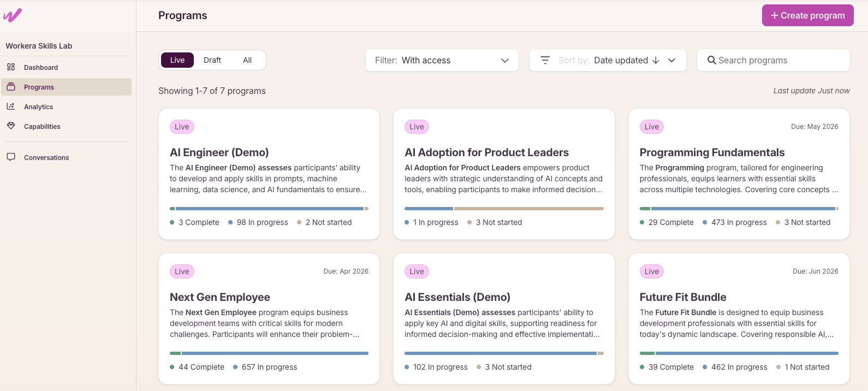Select Programs in the sidebar
Image resolution: width=868 pixels, height=391 pixels.
tap(66, 87)
